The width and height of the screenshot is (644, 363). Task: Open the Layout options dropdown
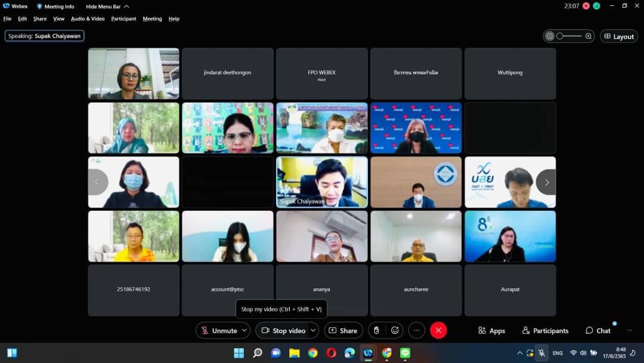click(618, 36)
